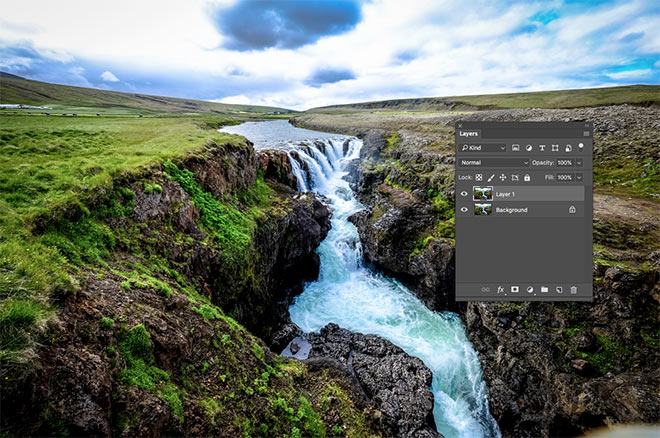660x438 pixels.
Task: Toggle lock transparent pixels
Action: pyautogui.click(x=479, y=178)
